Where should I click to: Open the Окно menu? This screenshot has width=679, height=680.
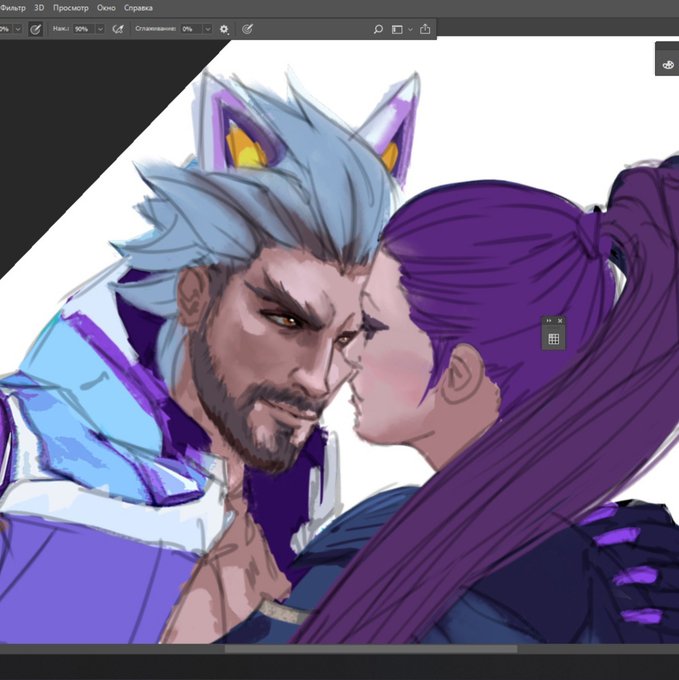point(106,8)
